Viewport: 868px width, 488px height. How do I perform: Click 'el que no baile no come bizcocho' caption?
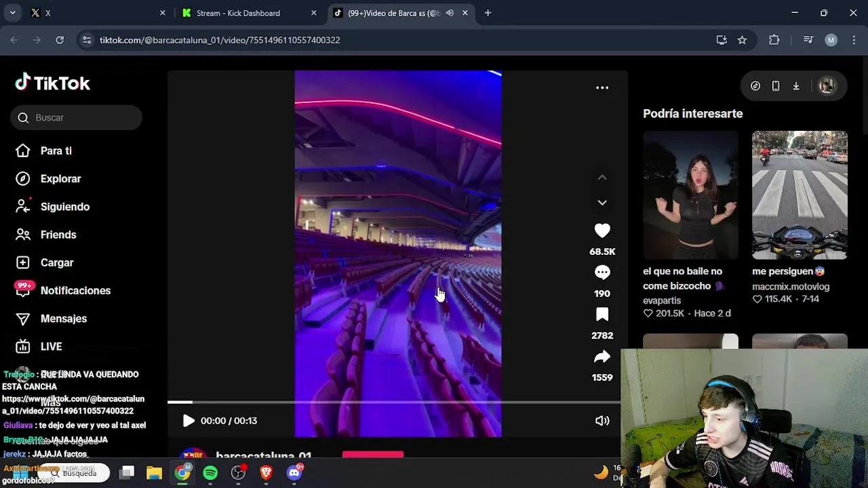tap(684, 279)
